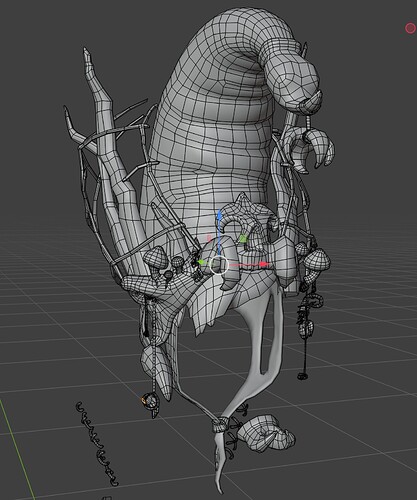Click the faint red plane-constraint square on the gizmo
The image size is (417, 500).
pos(210,238)
